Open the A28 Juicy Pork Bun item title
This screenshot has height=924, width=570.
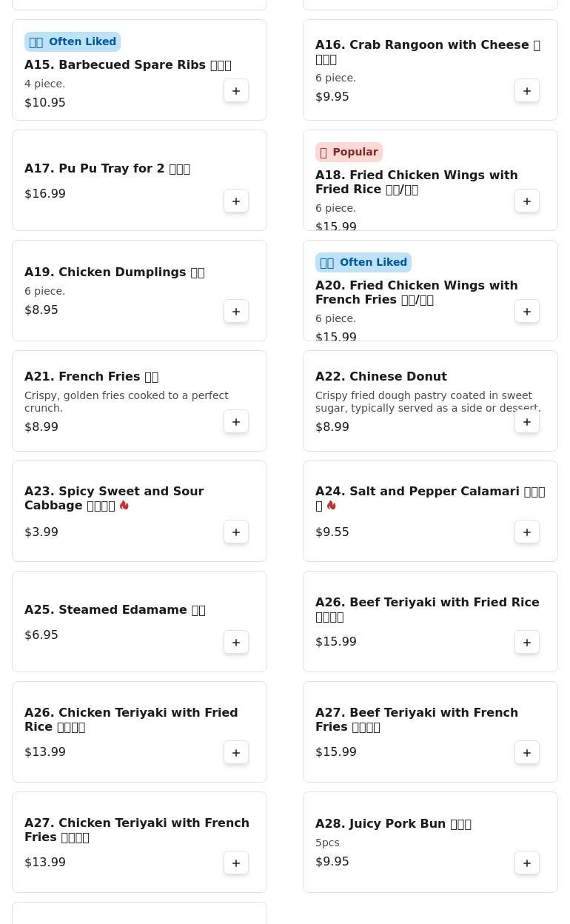[x=393, y=823]
